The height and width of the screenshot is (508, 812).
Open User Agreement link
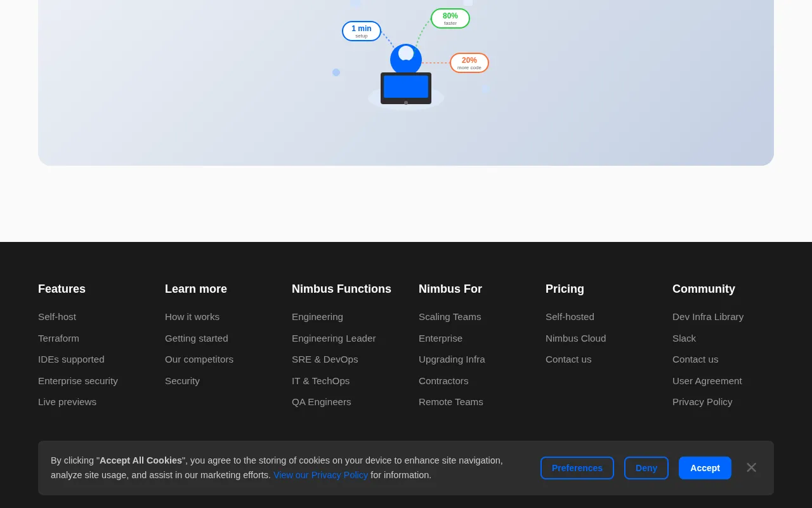[707, 381]
